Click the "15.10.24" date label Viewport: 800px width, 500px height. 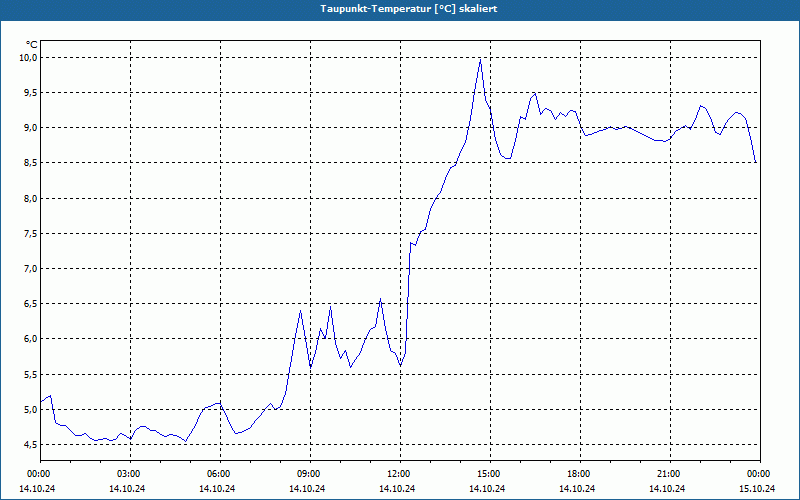click(757, 488)
